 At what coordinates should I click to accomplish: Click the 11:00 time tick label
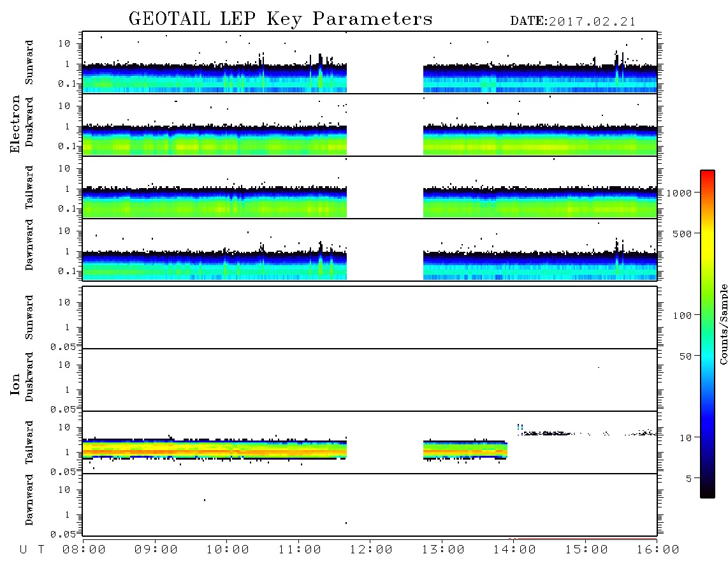[300, 550]
